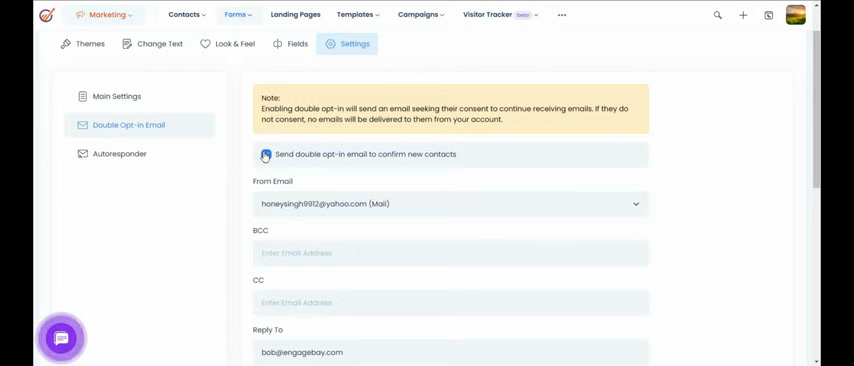Viewport: 854px width, 366px height.
Task: Toggle send double opt-in email checkbox
Action: (x=266, y=154)
